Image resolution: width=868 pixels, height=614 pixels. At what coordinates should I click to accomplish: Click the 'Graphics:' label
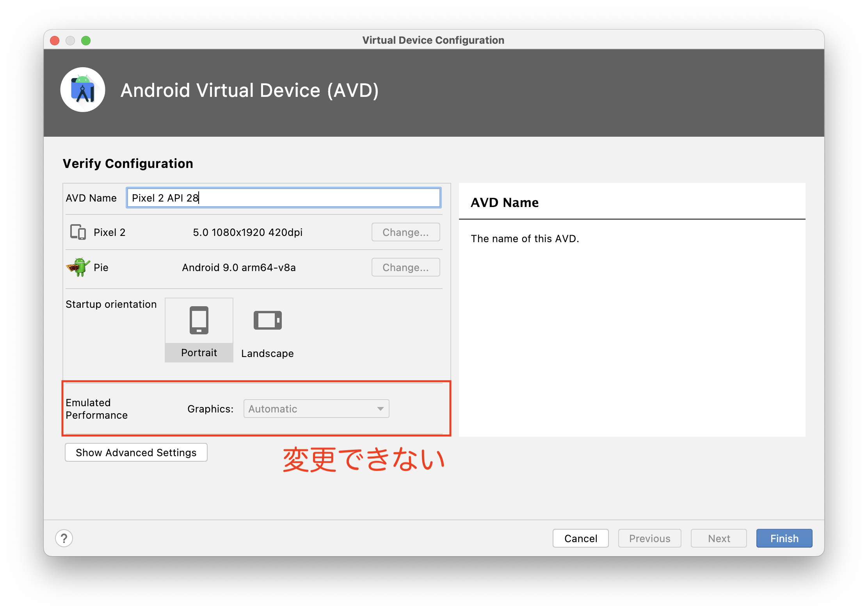210,409
